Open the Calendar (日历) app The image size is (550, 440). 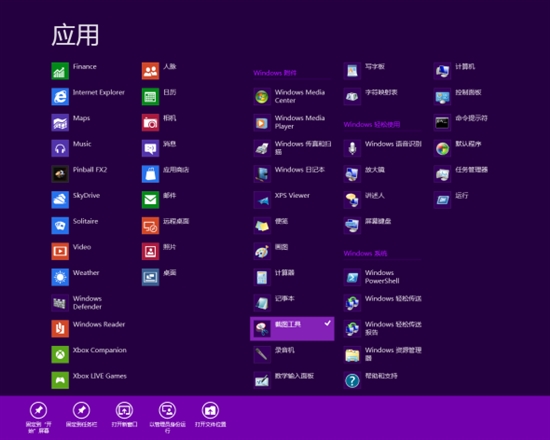pyautogui.click(x=159, y=96)
